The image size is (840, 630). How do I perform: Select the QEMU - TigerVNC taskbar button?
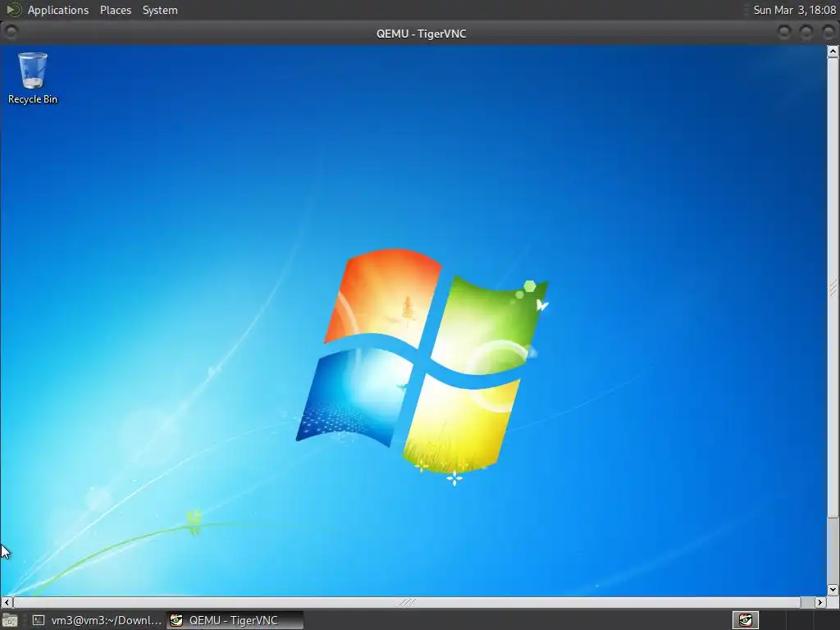235,620
